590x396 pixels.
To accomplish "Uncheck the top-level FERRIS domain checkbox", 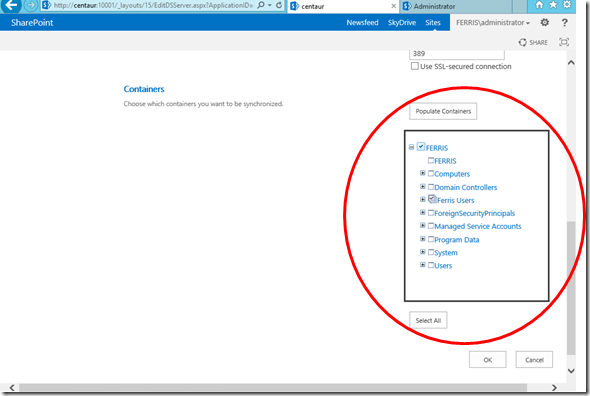I will click(x=421, y=147).
